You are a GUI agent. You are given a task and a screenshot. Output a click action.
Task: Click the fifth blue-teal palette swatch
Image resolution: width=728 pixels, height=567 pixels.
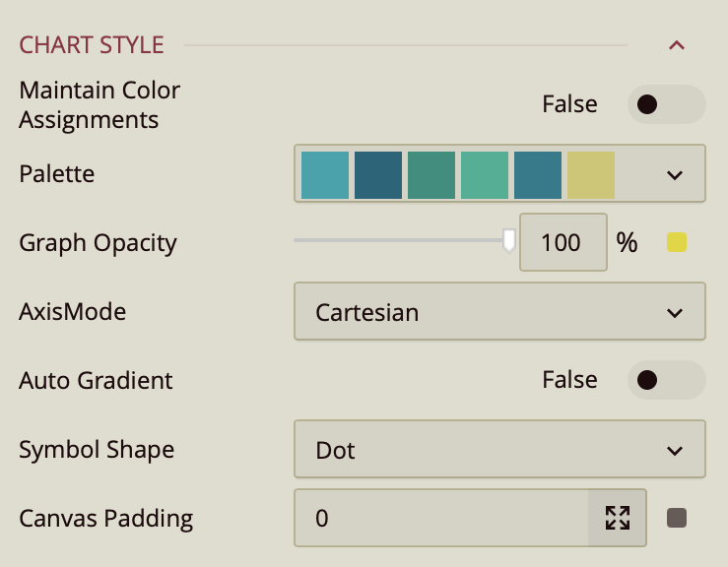tap(538, 174)
